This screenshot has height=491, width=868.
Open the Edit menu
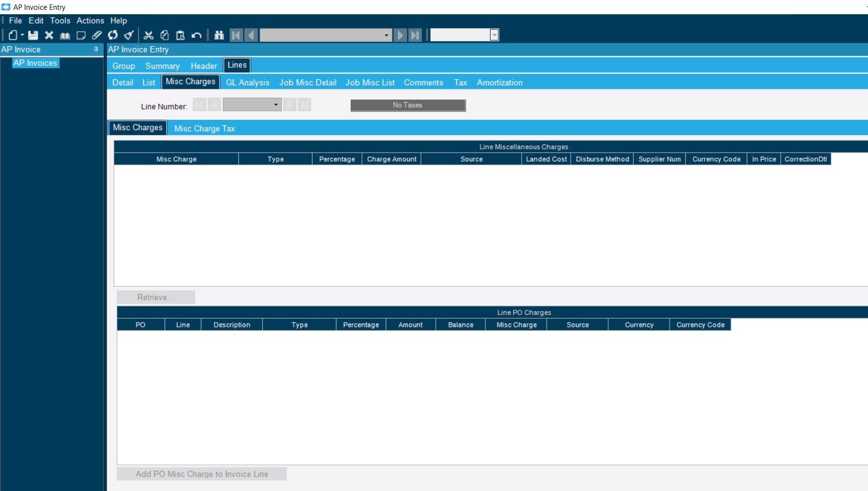pyautogui.click(x=36, y=21)
